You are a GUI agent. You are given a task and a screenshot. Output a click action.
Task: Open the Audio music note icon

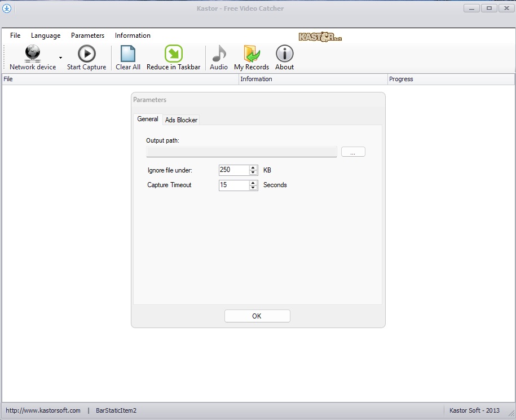pyautogui.click(x=218, y=54)
